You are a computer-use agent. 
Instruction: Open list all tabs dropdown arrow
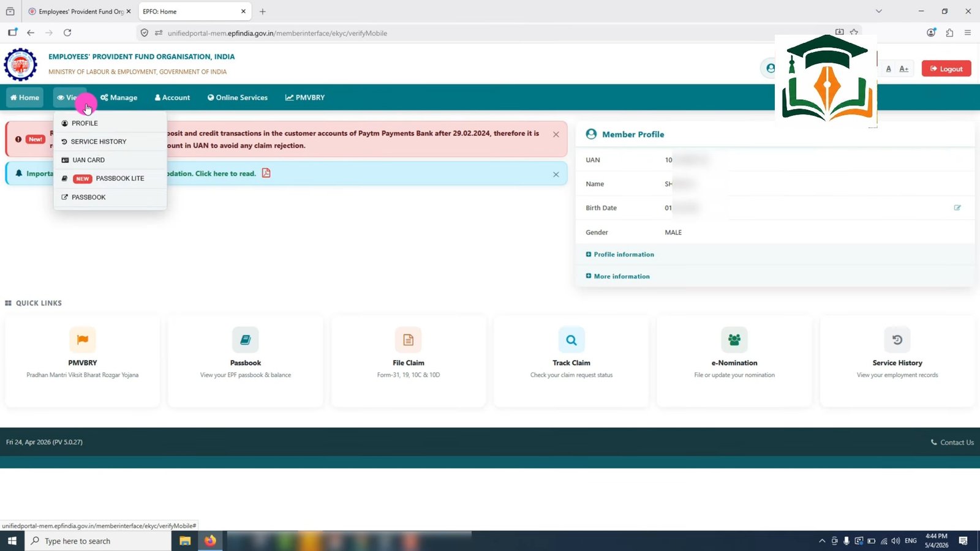pyautogui.click(x=879, y=11)
